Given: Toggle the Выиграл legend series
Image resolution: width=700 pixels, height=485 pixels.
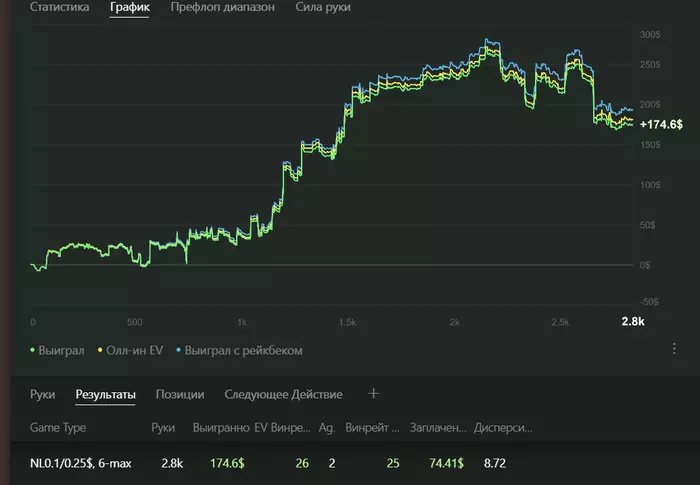Looking at the screenshot, I should (57, 351).
